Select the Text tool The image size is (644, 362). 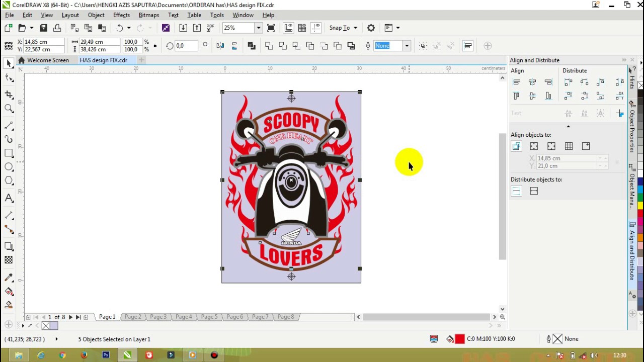click(x=9, y=199)
